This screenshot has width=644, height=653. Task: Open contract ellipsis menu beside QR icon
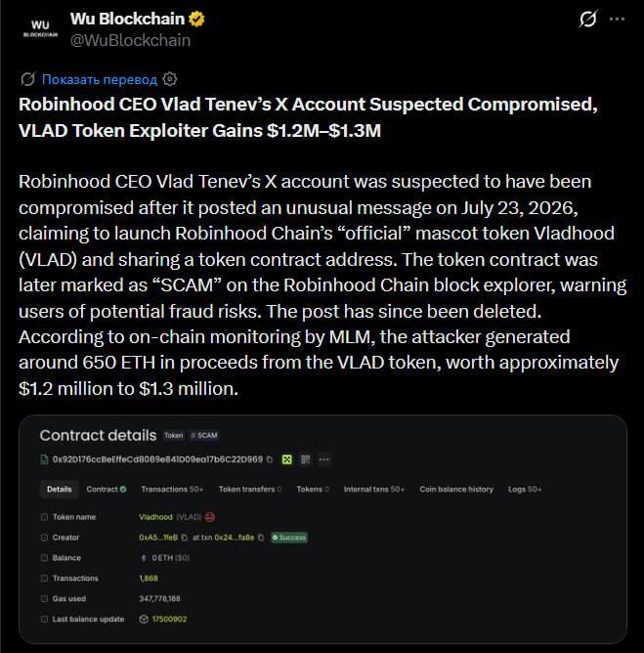pyautogui.click(x=323, y=459)
